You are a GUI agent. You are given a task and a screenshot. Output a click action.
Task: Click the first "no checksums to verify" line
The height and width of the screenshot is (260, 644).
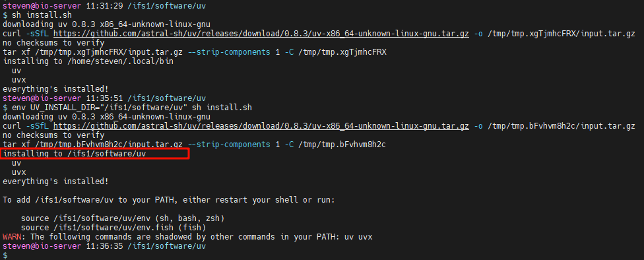pos(53,43)
